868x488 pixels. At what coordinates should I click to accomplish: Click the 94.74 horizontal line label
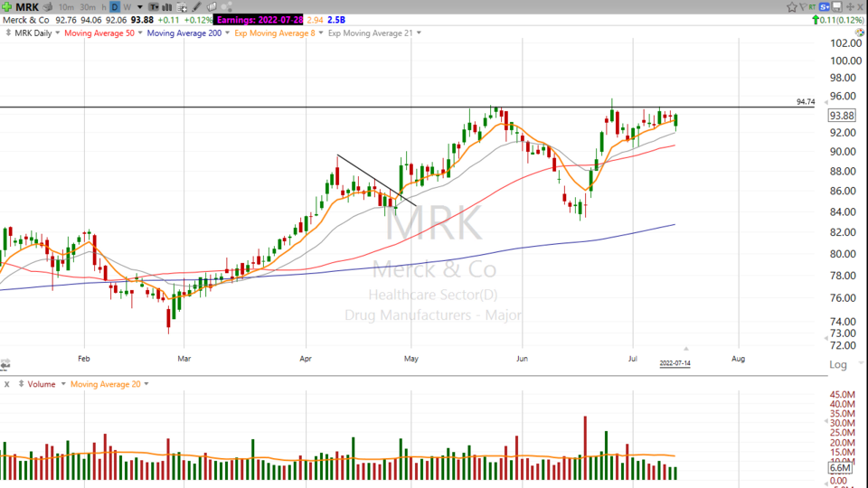pos(806,102)
